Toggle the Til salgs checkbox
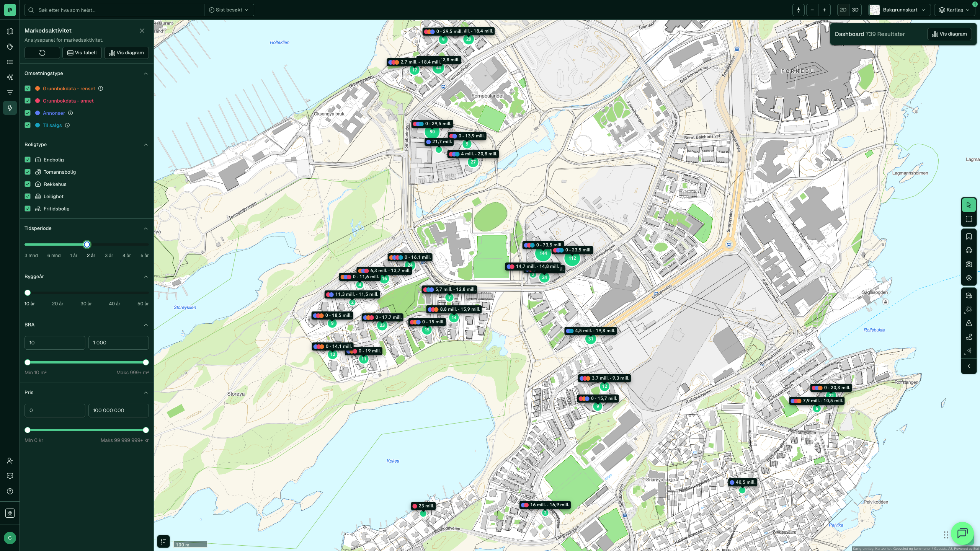This screenshot has width=980, height=551. [28, 126]
